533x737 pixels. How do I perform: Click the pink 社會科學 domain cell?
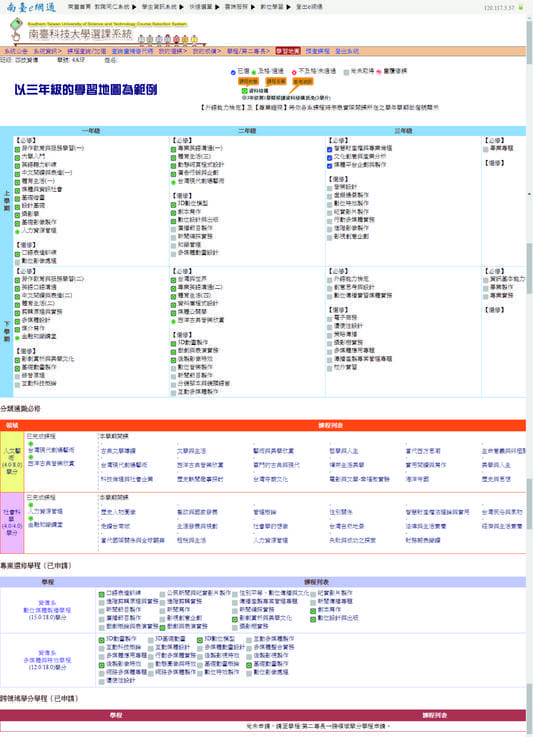point(12,523)
